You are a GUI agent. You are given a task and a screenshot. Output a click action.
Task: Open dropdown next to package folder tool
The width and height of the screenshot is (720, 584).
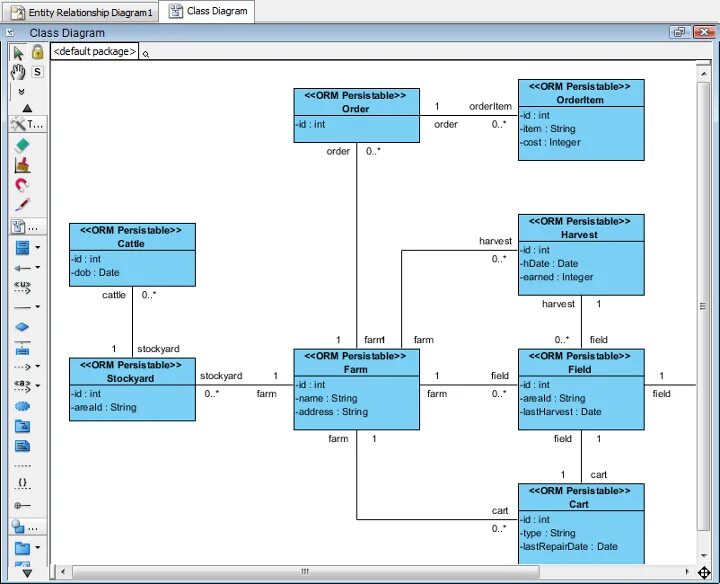pos(38,547)
